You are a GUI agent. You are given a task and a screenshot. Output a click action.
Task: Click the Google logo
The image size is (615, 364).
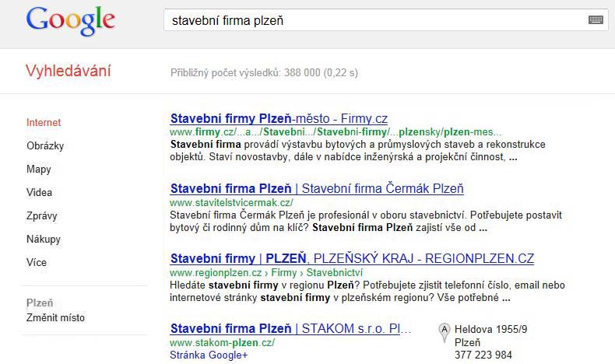71,21
